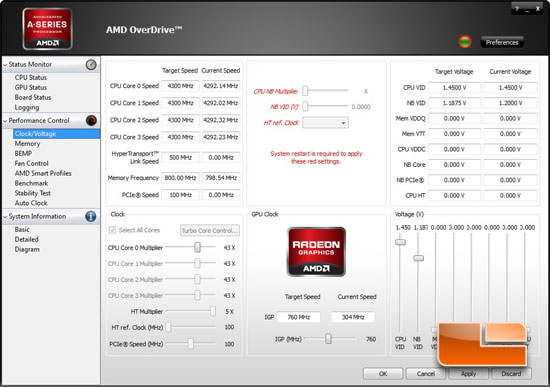The image size is (550, 387).
Task: Click the HT Multiplier slider handle
Action: [x=213, y=311]
